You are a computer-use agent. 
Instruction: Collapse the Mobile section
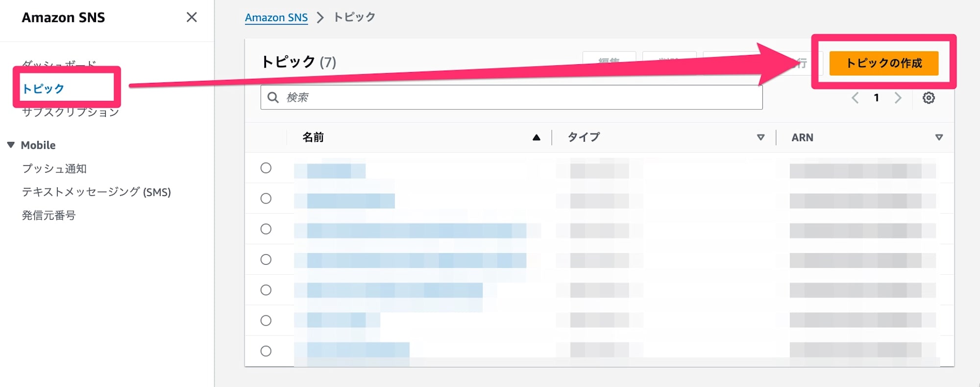11,145
